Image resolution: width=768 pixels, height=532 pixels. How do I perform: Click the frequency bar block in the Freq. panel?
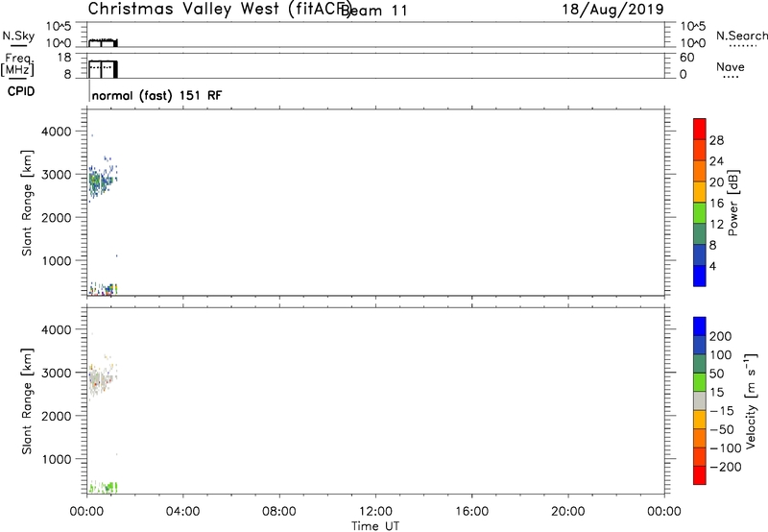coord(103,69)
